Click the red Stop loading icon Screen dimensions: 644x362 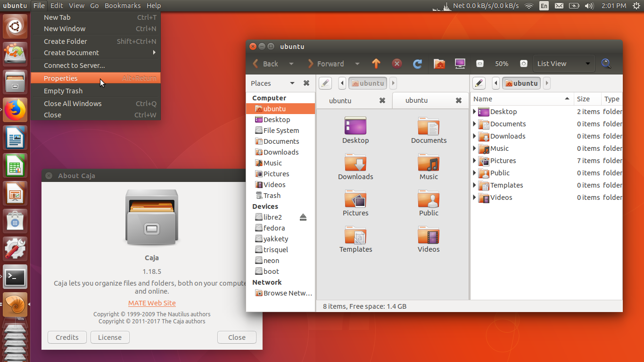397,64
